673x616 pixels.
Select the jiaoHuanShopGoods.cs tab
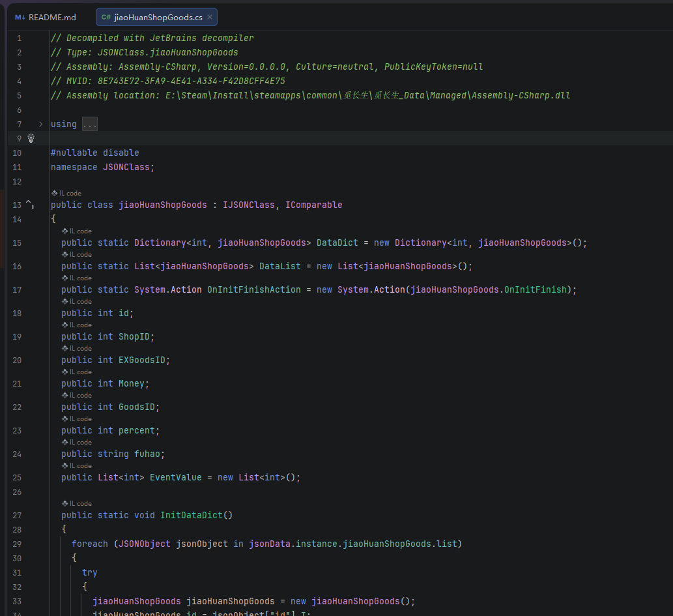point(158,17)
